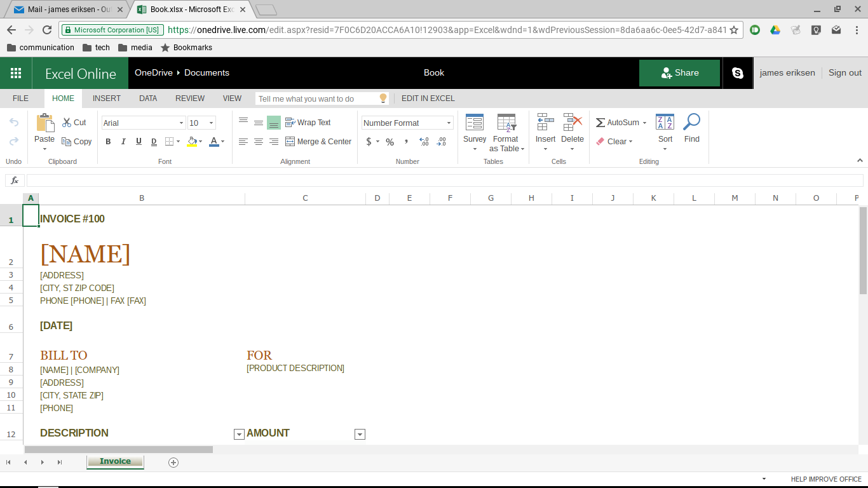Click EDIT IN EXCEL
The image size is (868, 488).
click(x=428, y=98)
